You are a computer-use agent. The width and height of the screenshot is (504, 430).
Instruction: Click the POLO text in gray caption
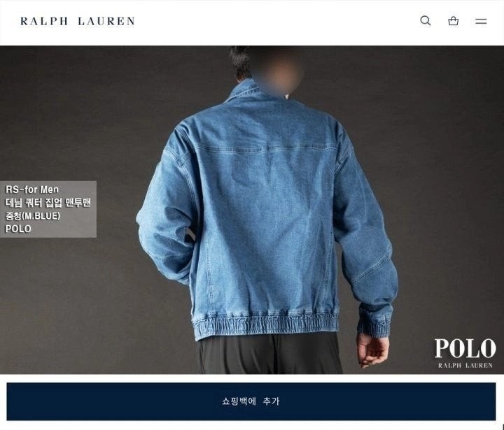pyautogui.click(x=18, y=229)
